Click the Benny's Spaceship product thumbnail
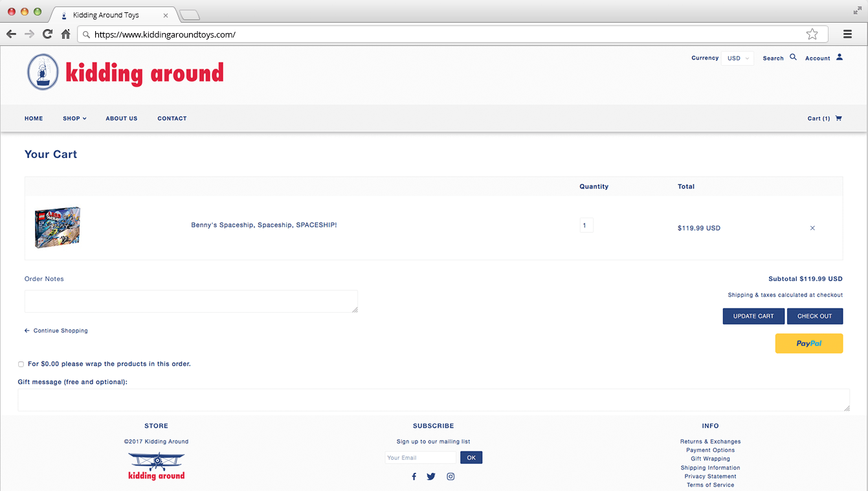 58,227
